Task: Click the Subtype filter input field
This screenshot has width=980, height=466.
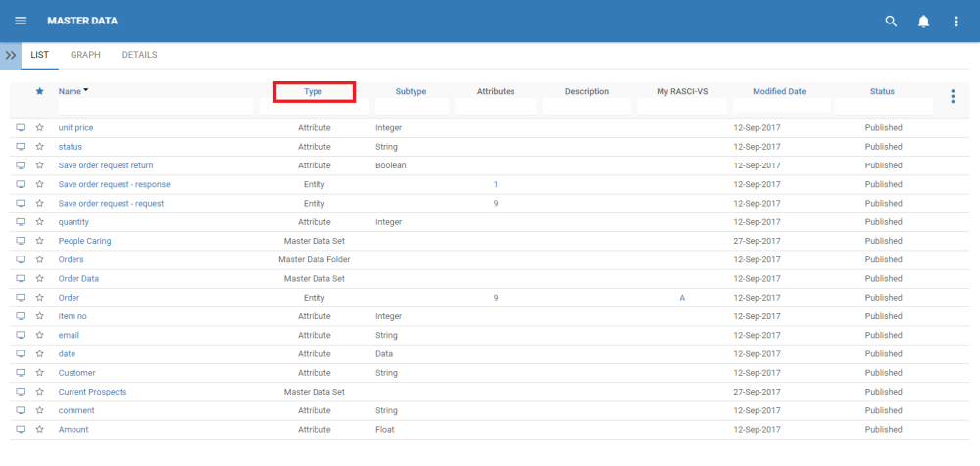Action: pos(412,106)
